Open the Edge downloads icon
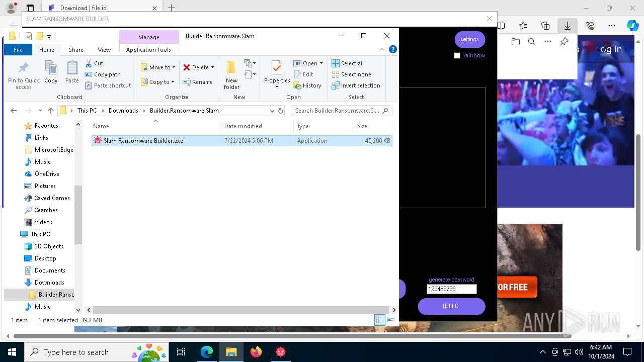 click(568, 26)
